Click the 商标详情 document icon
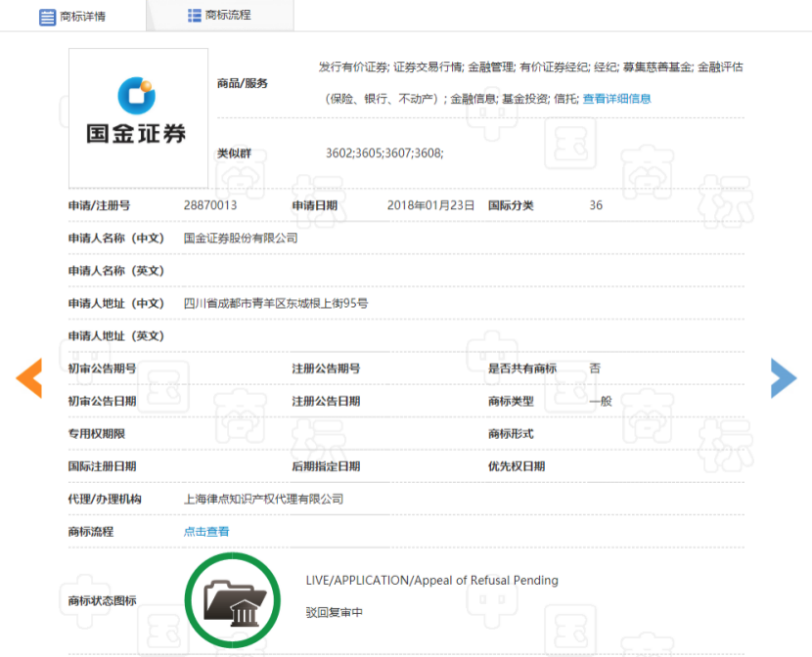The image size is (812, 657). tap(48, 17)
